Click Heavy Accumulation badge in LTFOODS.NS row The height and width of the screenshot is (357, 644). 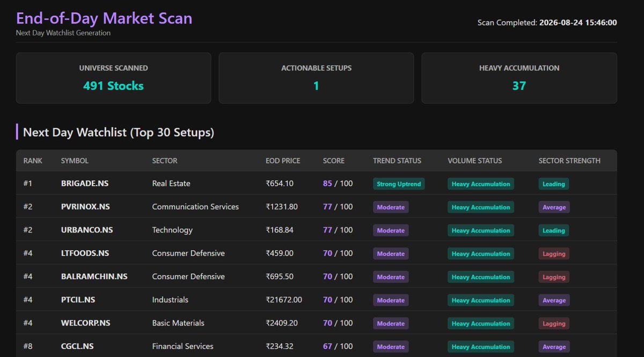(x=481, y=254)
